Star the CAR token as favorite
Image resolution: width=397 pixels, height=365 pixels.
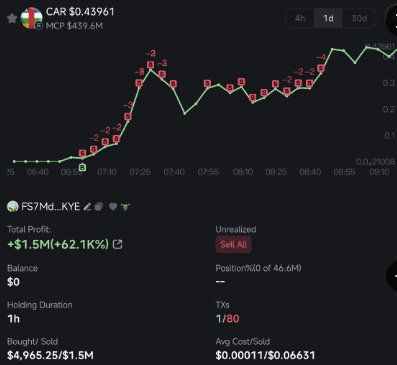click(12, 18)
